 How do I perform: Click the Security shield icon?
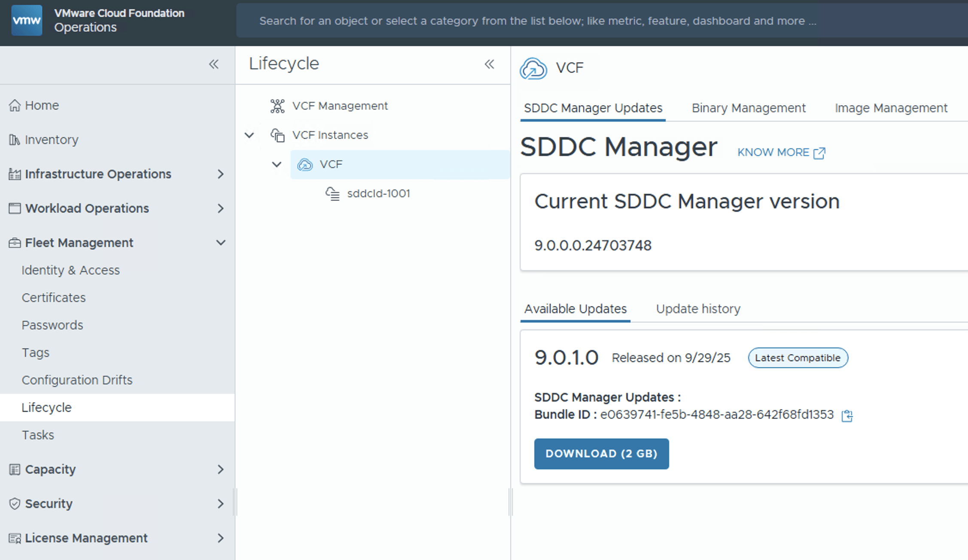tap(15, 503)
